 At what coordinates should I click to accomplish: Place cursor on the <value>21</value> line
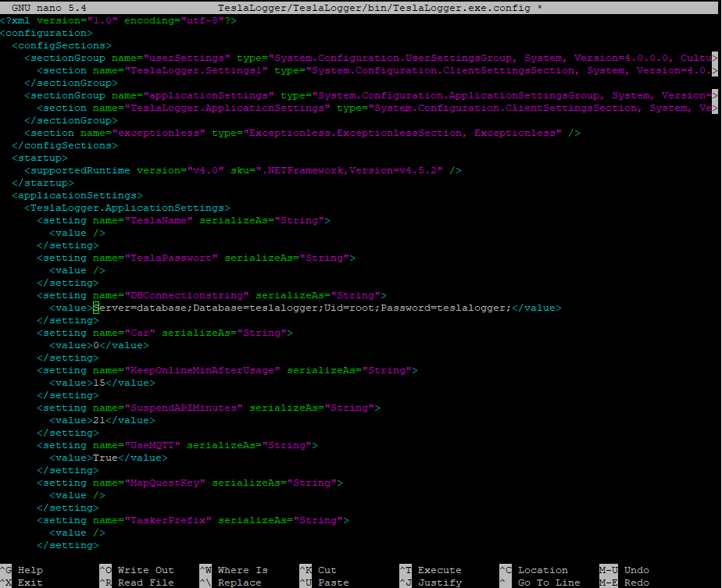tap(102, 421)
